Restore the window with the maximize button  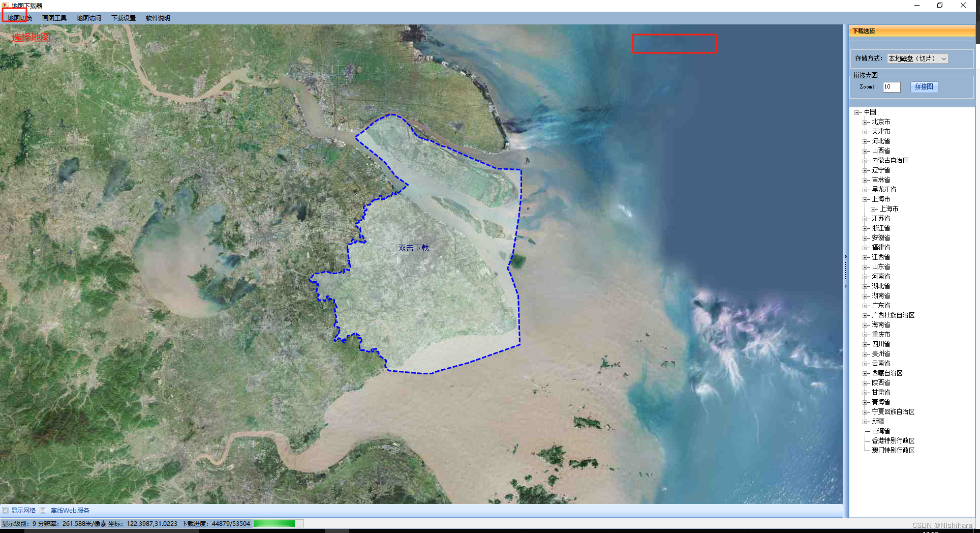coord(940,6)
